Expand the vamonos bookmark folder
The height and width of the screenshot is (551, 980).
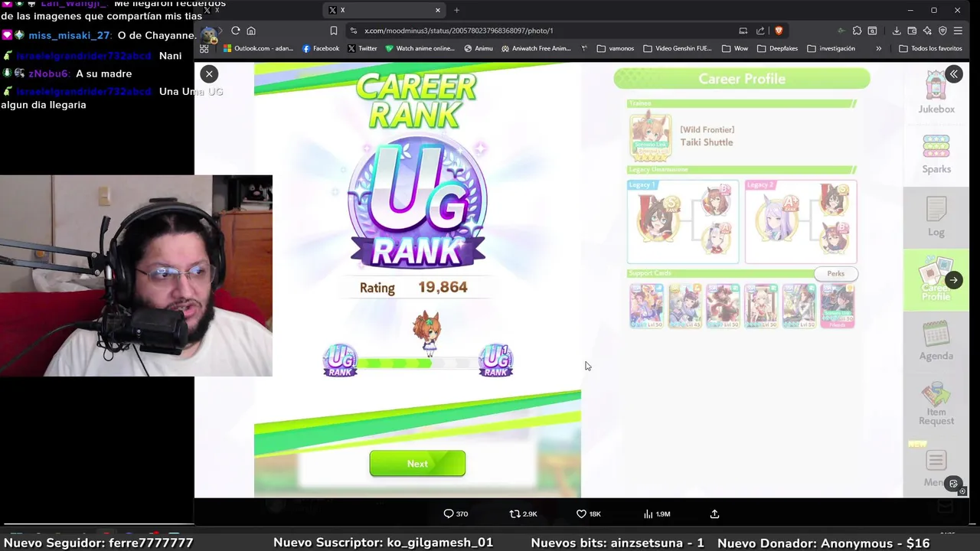click(x=616, y=48)
